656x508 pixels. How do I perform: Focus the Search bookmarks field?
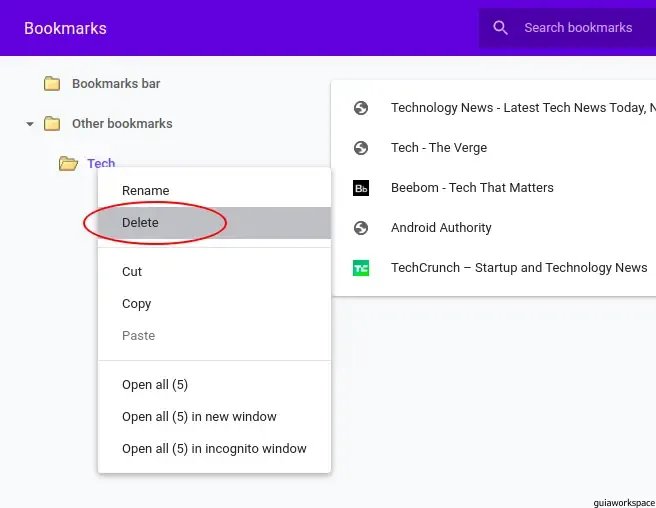(567, 28)
